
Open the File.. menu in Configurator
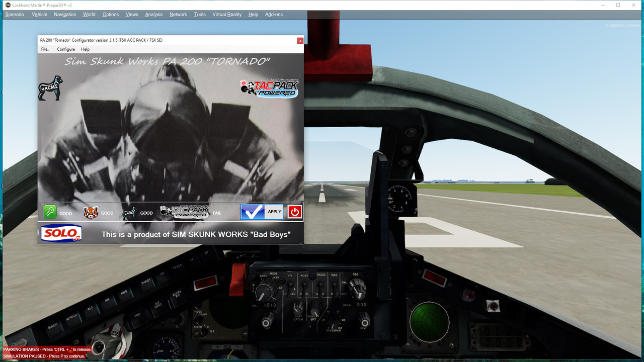(x=45, y=49)
